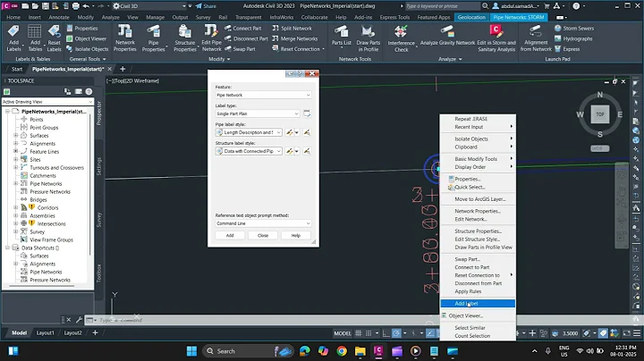Image resolution: width=644 pixels, height=361 pixels.
Task: Expand Surfaces node in Prospector tree
Action: (x=15, y=136)
